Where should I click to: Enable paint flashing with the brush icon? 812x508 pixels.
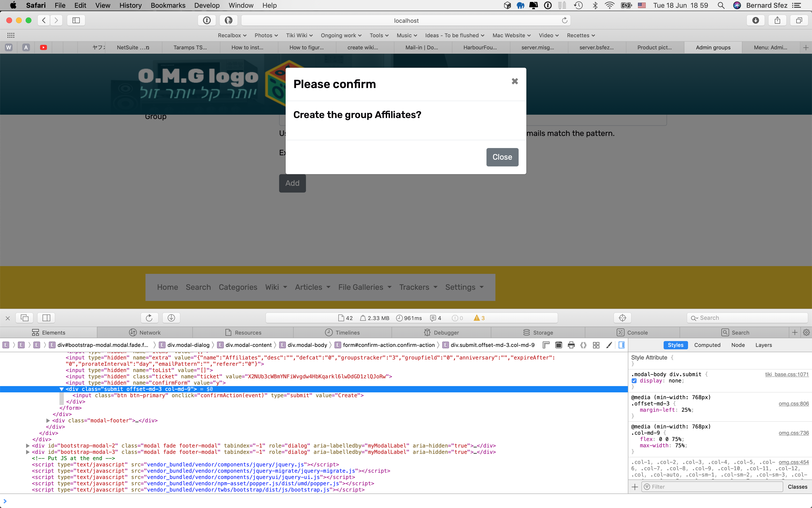coord(609,345)
